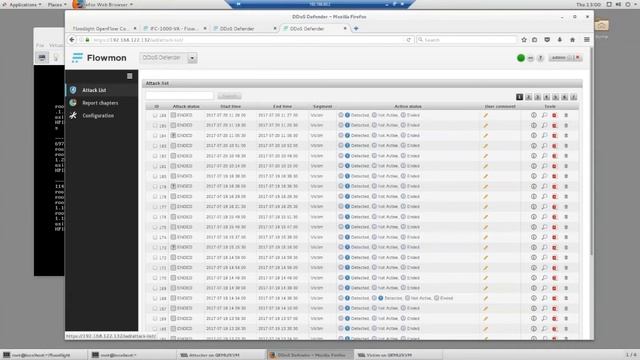Select the checkbox for attack 179
Viewport: 640px width, 360px height.
pyautogui.click(x=155, y=187)
